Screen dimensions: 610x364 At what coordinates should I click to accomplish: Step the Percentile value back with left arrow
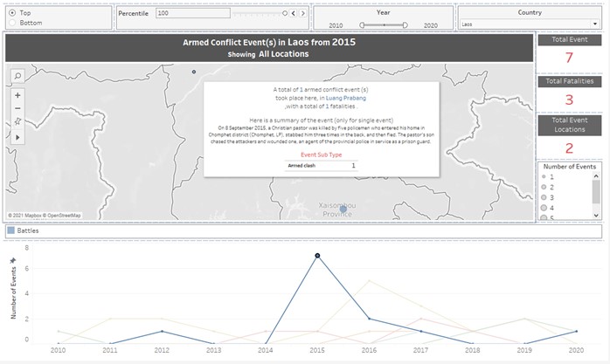point(294,13)
